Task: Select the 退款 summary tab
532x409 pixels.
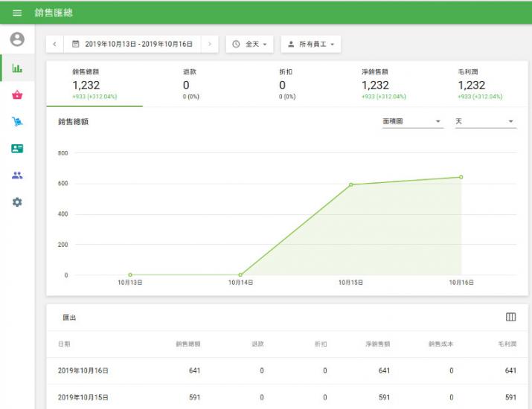Action: coord(190,84)
